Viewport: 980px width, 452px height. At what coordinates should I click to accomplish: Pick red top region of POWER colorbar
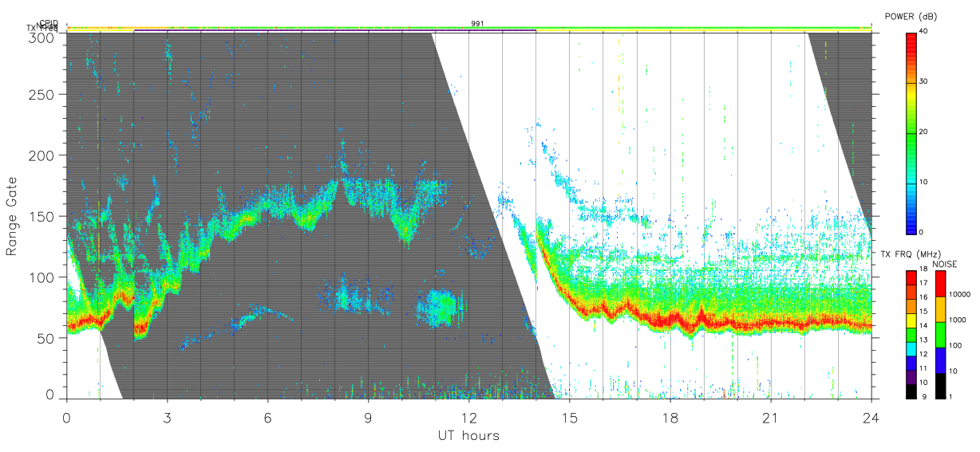pos(911,44)
